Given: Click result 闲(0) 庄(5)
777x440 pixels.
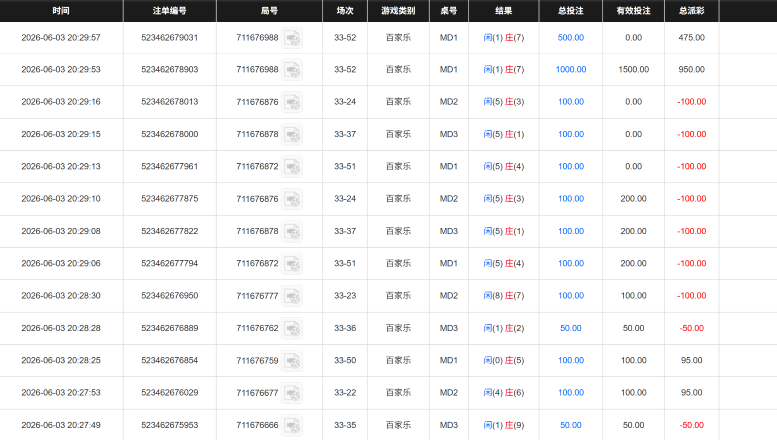Looking at the screenshot, I should [x=503, y=360].
